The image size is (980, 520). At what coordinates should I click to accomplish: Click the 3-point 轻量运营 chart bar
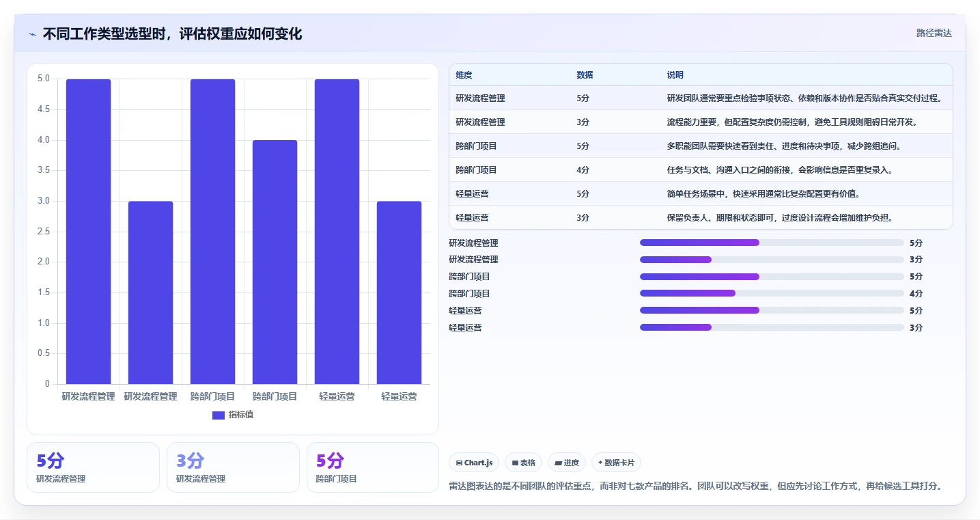tap(399, 292)
